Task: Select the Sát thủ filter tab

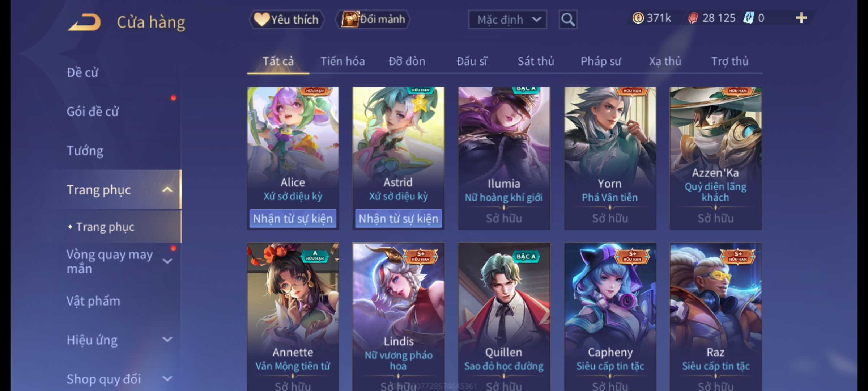Action: 536,62
